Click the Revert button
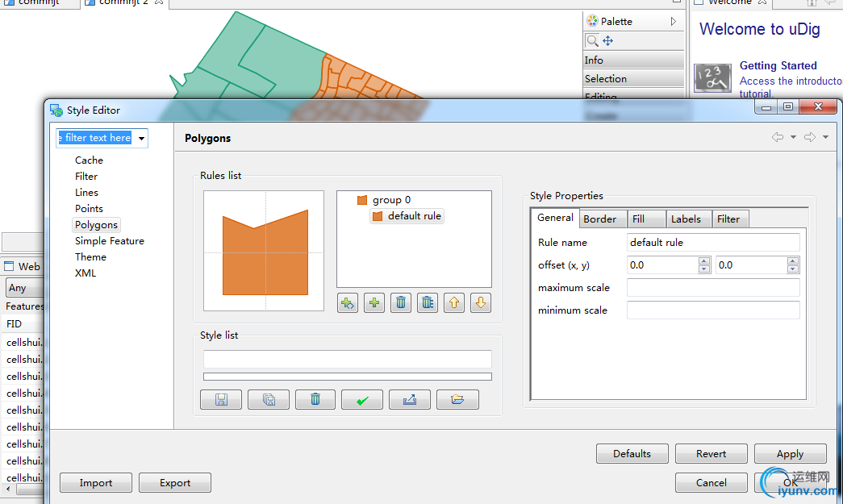Image resolution: width=843 pixels, height=504 pixels. coord(712,454)
